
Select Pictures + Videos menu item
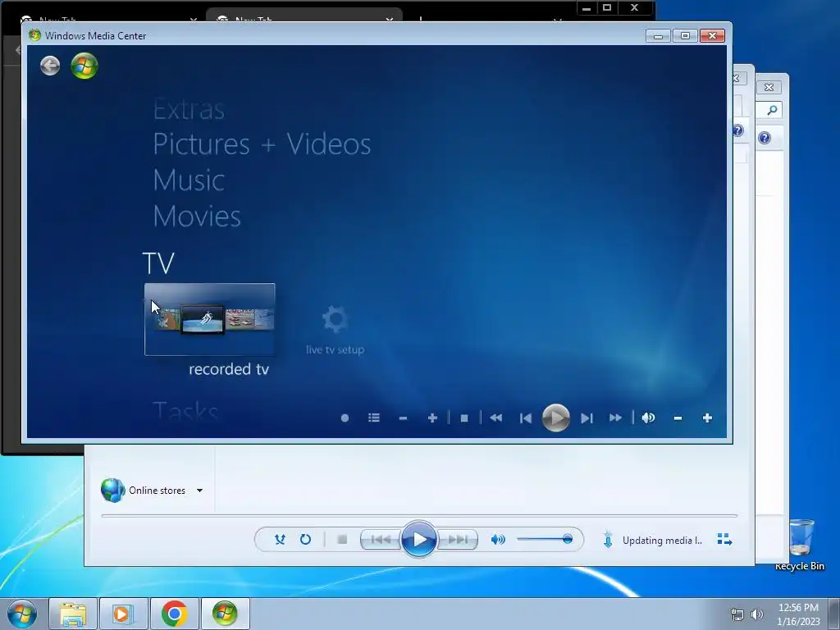pyautogui.click(x=262, y=144)
